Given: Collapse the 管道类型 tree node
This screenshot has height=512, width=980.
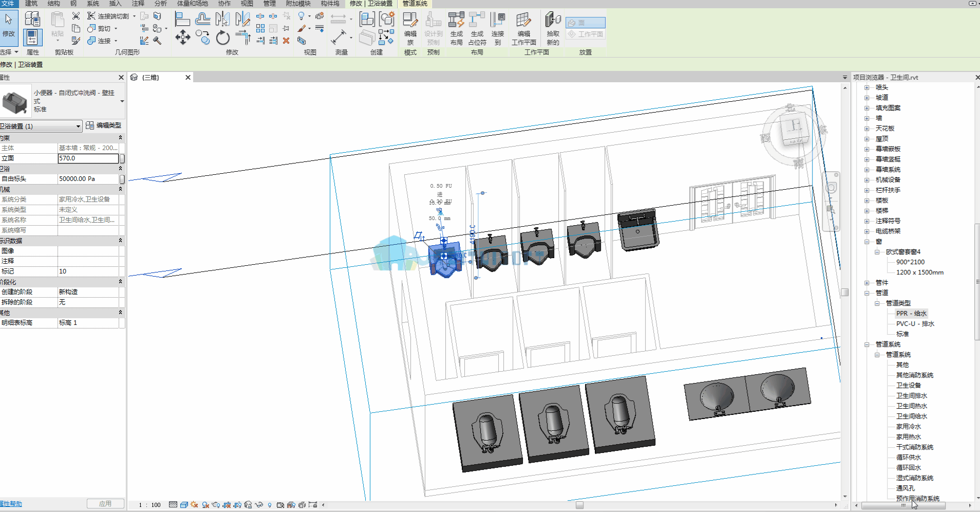Looking at the screenshot, I should click(x=877, y=303).
